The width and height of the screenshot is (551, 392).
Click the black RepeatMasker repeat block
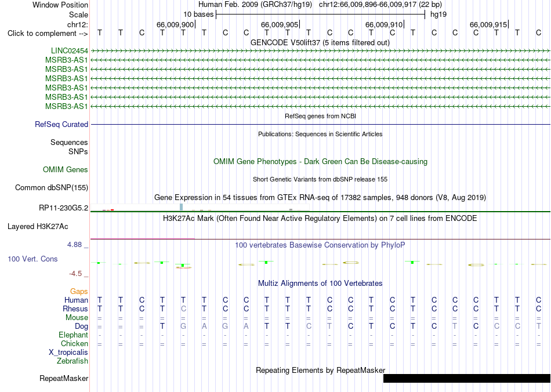point(467,378)
